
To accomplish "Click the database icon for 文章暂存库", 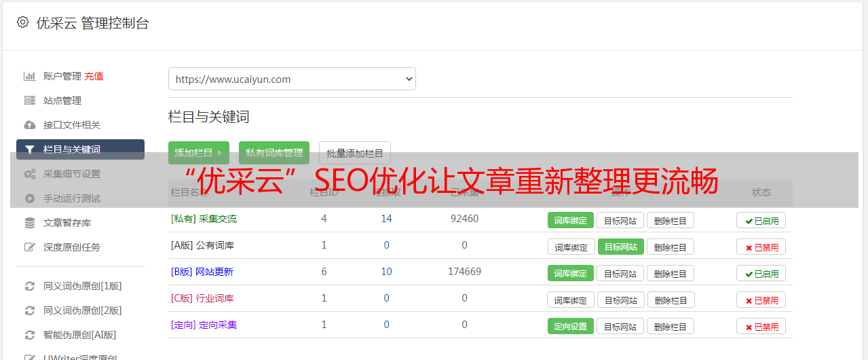I will coord(29,223).
